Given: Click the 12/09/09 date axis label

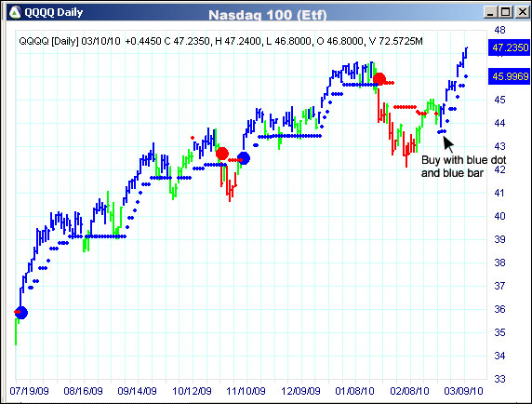Looking at the screenshot, I should [x=300, y=391].
